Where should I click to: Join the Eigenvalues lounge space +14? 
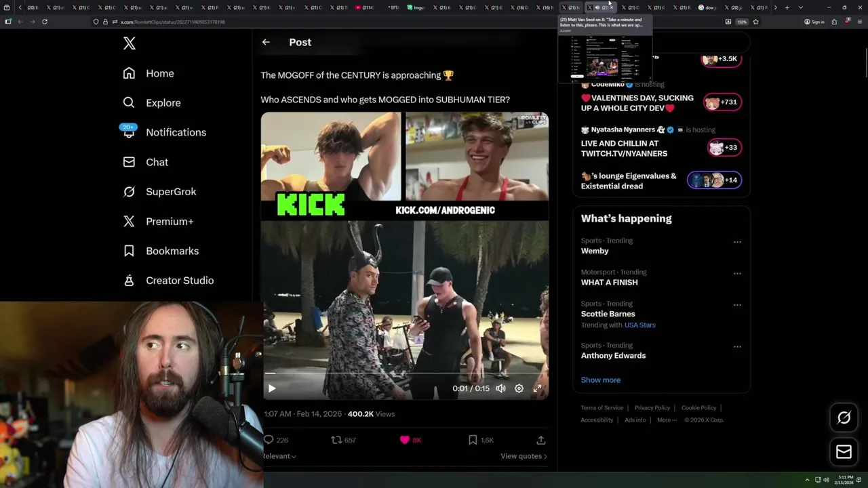tap(714, 180)
